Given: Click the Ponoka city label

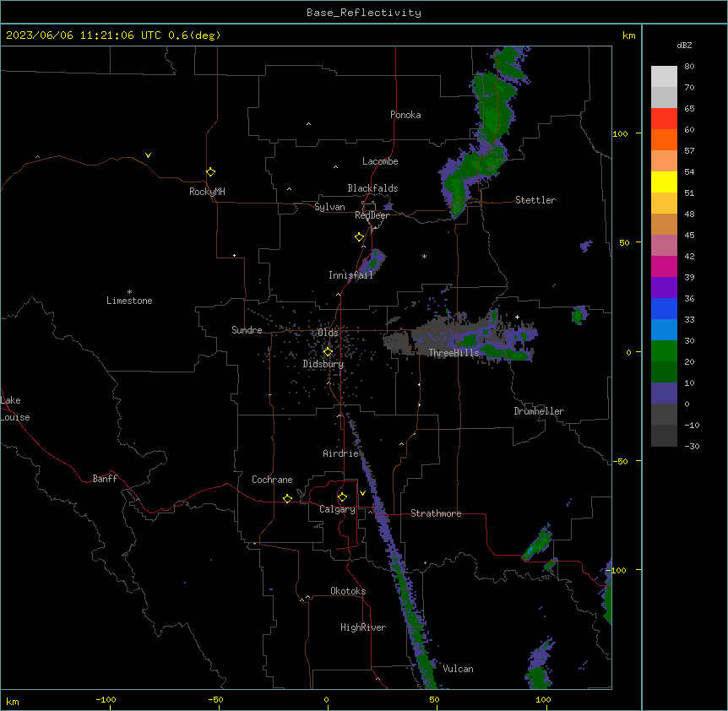Looking at the screenshot, I should coord(405,115).
